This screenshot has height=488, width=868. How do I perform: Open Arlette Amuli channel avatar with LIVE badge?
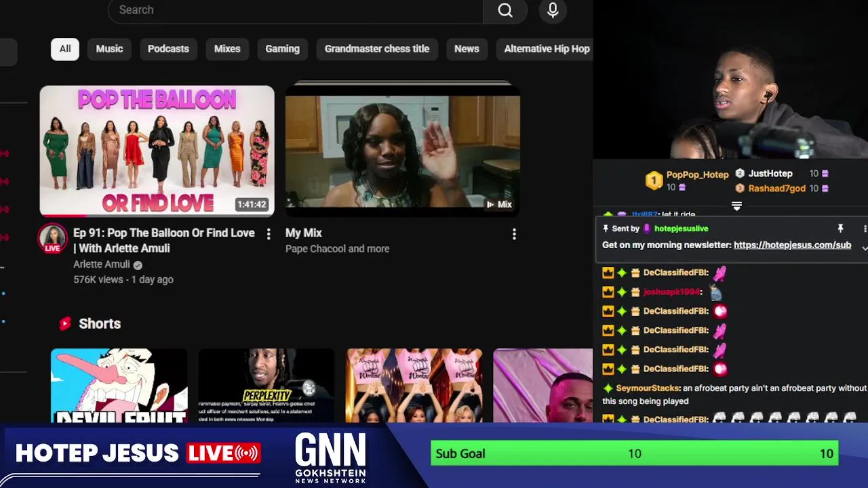[x=52, y=239]
